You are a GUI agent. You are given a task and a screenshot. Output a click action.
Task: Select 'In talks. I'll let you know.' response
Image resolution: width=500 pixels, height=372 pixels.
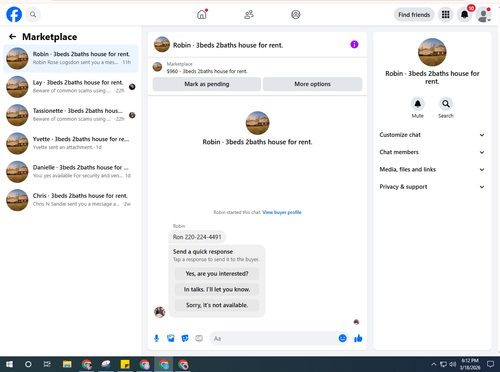[x=217, y=289]
